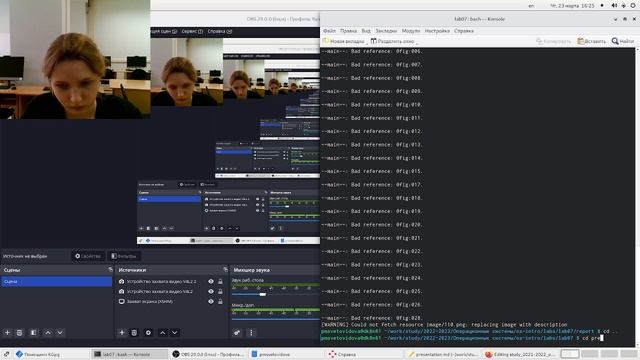This screenshot has height=360, width=640.
Task: Open Konsole Настройка menu
Action: [x=437, y=31]
